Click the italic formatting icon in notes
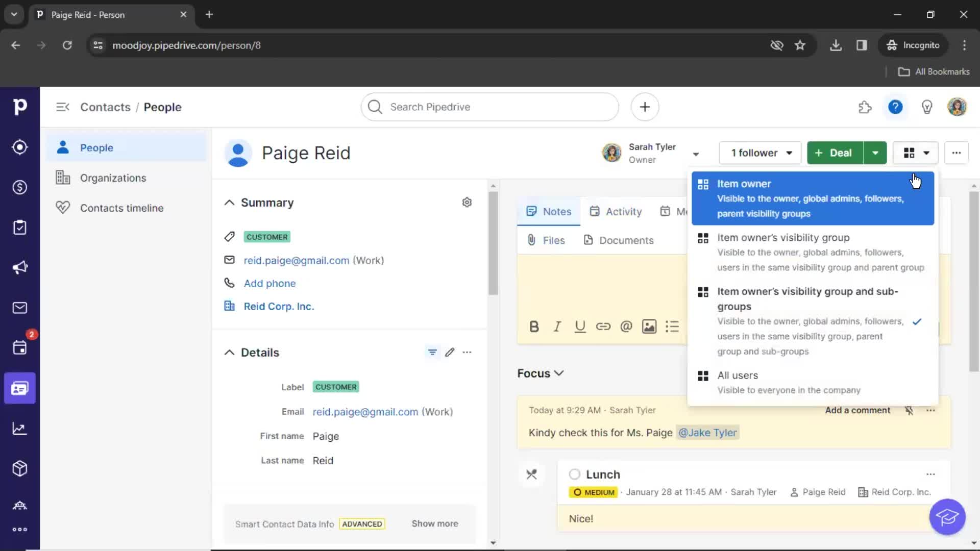 (557, 327)
